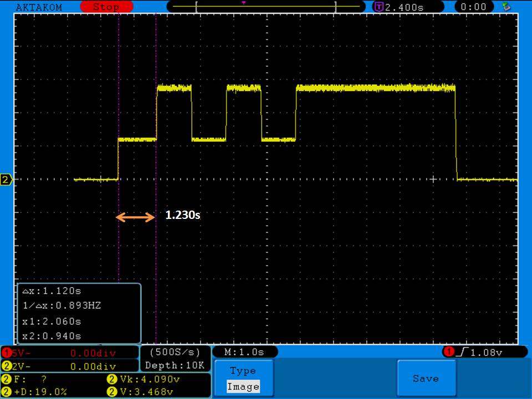Toggle the red Stop run status indicator
Screen dimensions: 532x399
[106, 7]
